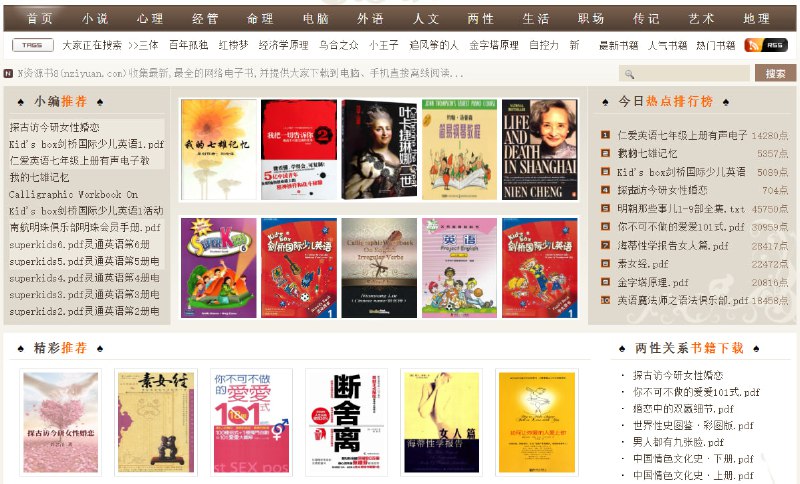Open 中国情色文化史·下册.pdf link
The image size is (800, 484).
pos(693,458)
